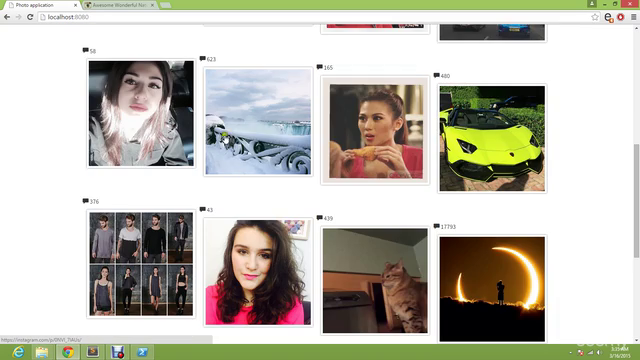
Task: Click the comment icon next to 376
Action: pos(85,201)
